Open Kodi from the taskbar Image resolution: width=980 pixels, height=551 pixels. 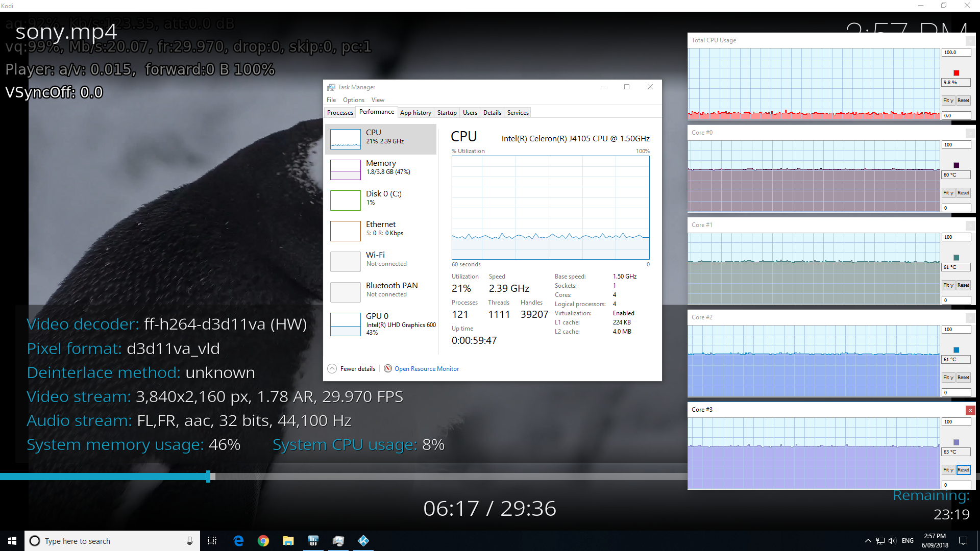(x=363, y=541)
